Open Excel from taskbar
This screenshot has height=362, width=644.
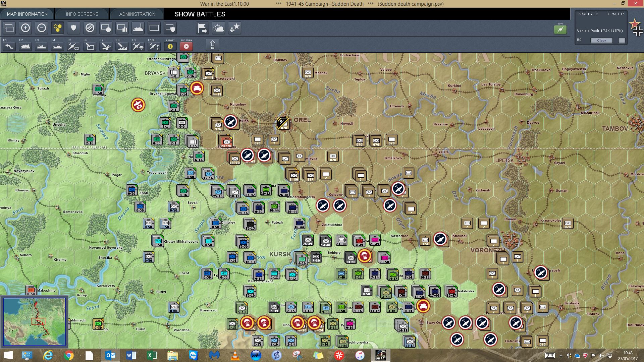pos(152,355)
